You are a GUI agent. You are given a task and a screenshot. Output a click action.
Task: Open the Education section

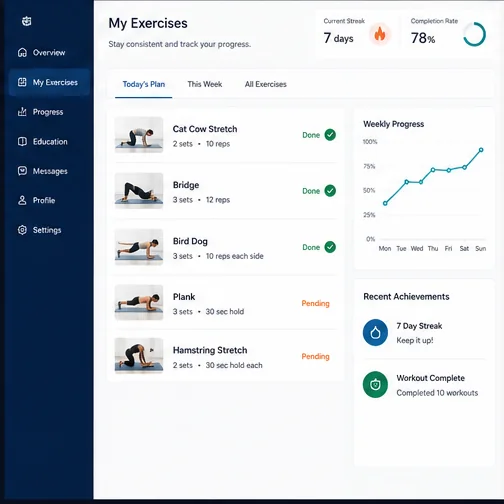(x=49, y=141)
